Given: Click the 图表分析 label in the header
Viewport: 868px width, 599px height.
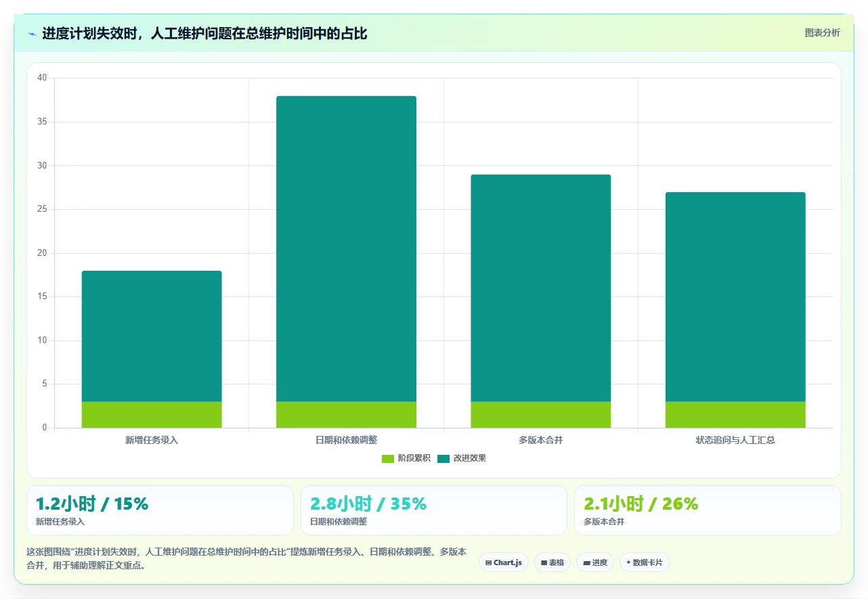Looking at the screenshot, I should click(x=822, y=32).
